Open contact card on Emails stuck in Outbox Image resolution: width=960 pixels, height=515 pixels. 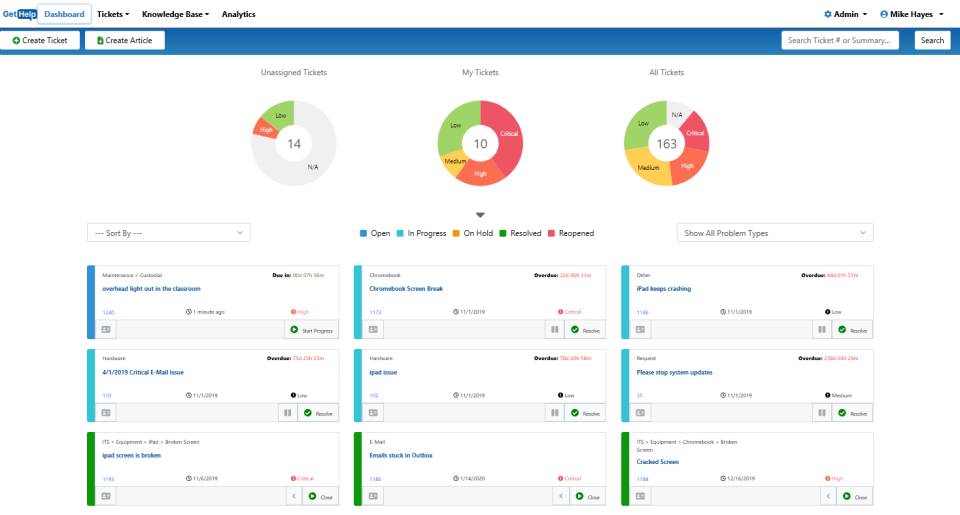pyautogui.click(x=373, y=496)
